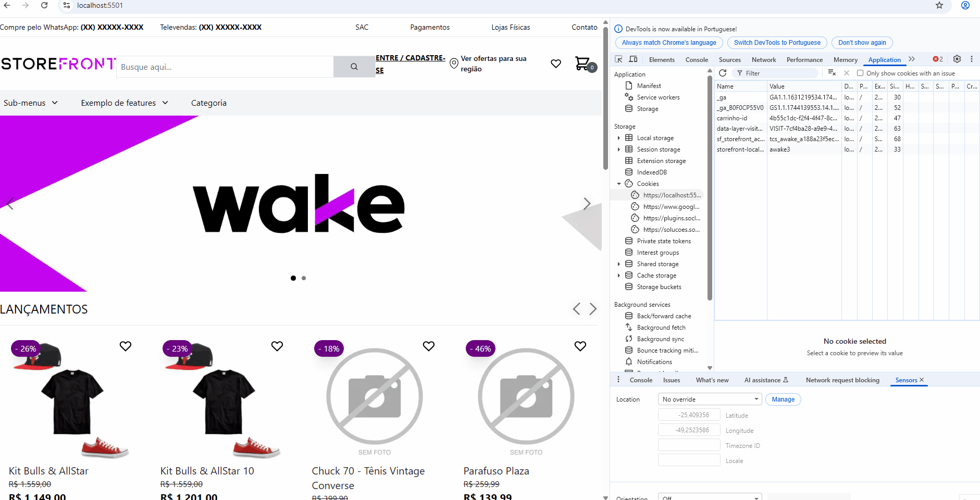Enable Only show cookies with an issue
Image resolution: width=980 pixels, height=500 pixels.
[x=860, y=73]
